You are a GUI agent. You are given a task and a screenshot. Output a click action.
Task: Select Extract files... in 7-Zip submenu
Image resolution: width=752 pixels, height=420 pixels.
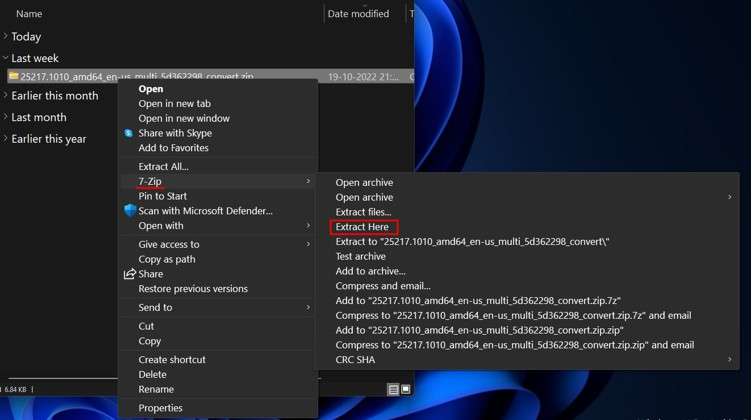click(x=363, y=212)
